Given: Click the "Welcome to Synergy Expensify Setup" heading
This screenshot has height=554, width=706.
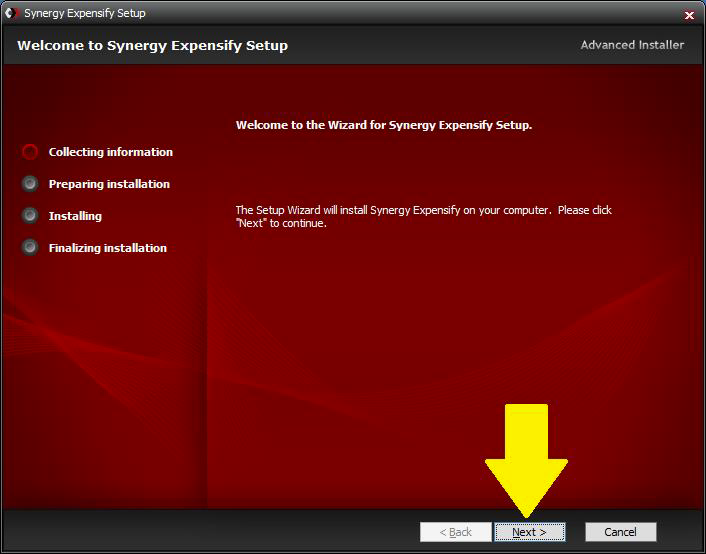Looking at the screenshot, I should 153,46.
